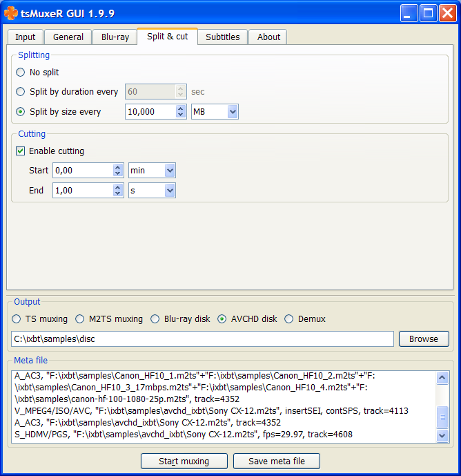This screenshot has width=461, height=476.
Task: Click the split size value field
Action: (x=150, y=112)
